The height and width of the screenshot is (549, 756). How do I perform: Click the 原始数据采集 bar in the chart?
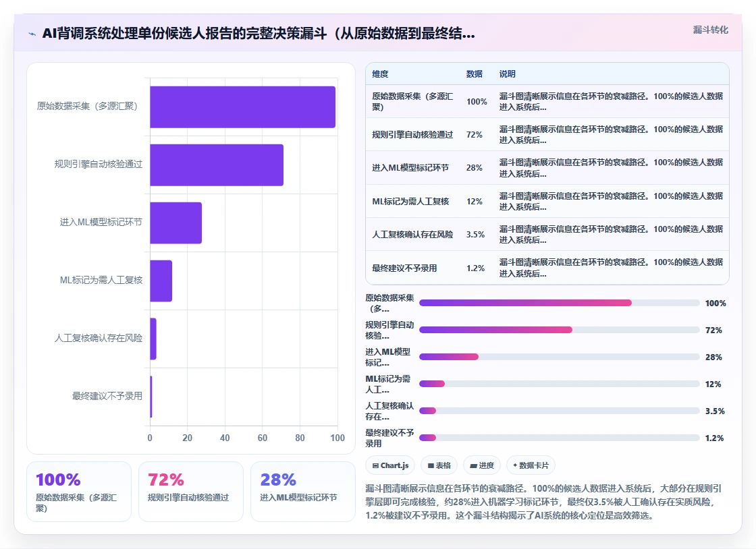(242, 107)
